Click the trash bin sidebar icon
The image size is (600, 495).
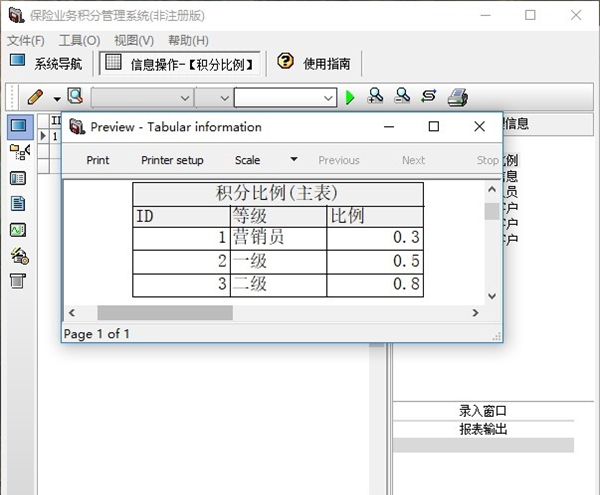tap(18, 281)
